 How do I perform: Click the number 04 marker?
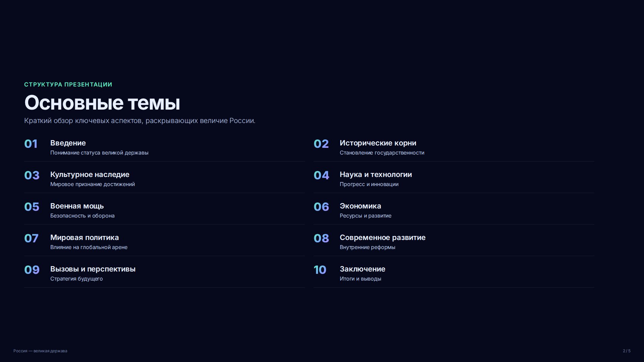(321, 175)
